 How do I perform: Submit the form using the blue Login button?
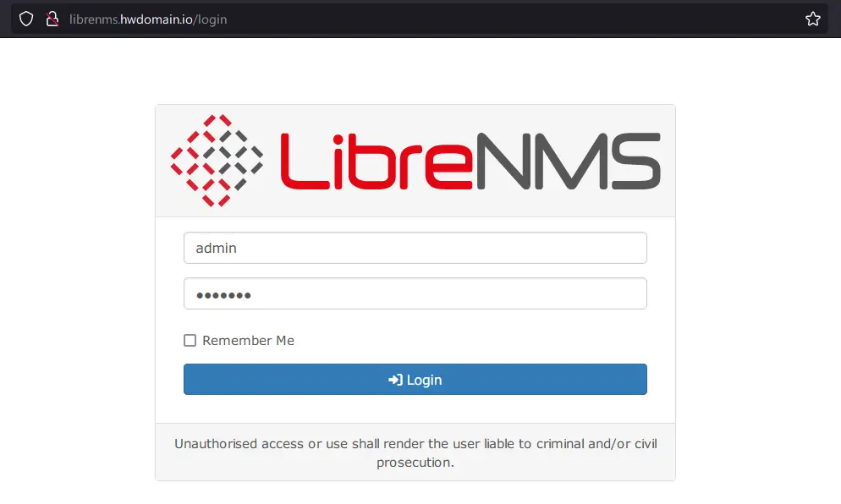(415, 379)
